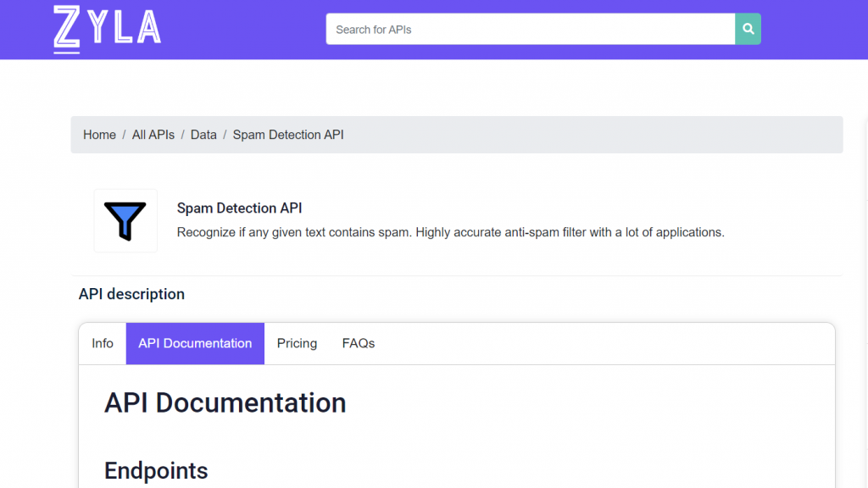Click Spam Detection API breadcrumb entry

[x=288, y=135]
